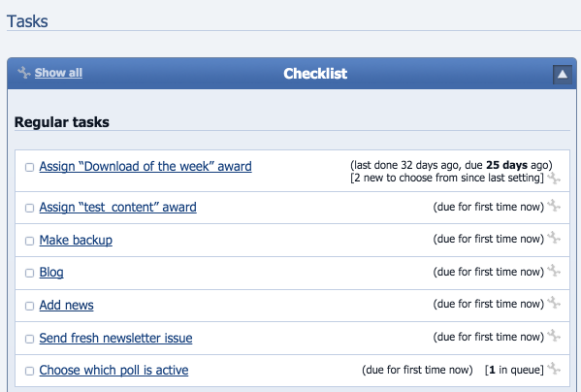Click wrench icon in Download of the week row
This screenshot has width=581, height=392.
[554, 179]
